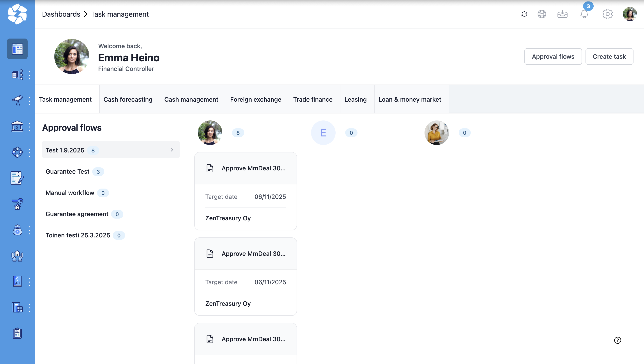Click the help question mark icon

coord(617,340)
